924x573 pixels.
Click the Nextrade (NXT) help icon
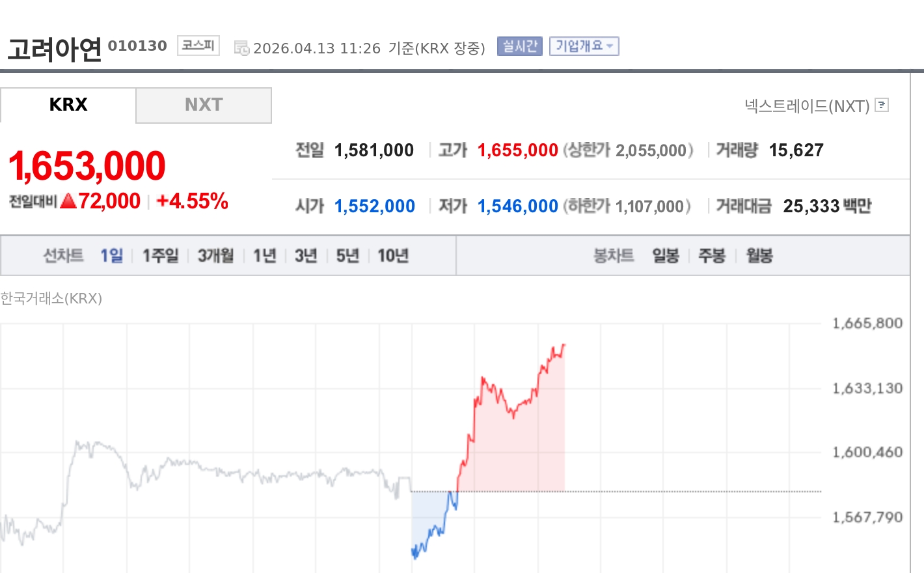tap(882, 105)
